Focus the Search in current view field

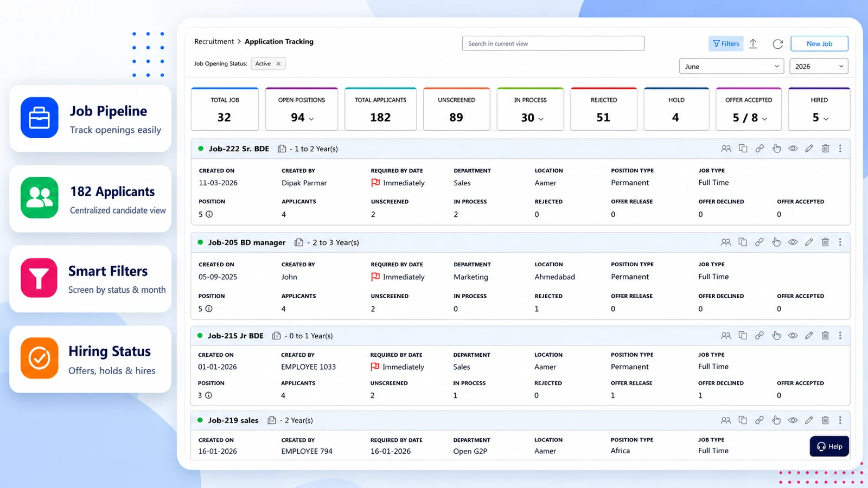[553, 43]
